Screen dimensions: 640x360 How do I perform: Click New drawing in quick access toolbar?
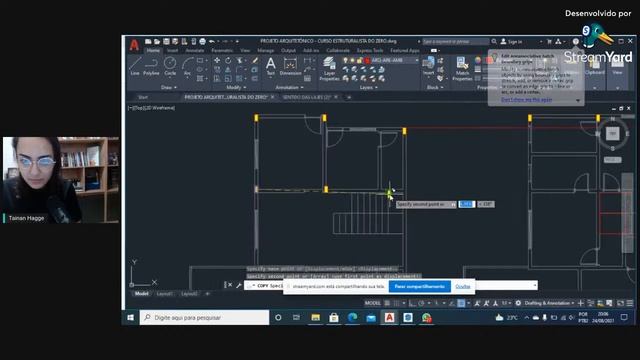(x=148, y=41)
